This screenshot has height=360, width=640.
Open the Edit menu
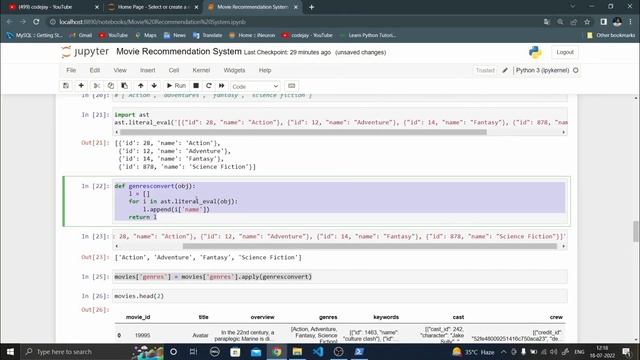coord(95,70)
